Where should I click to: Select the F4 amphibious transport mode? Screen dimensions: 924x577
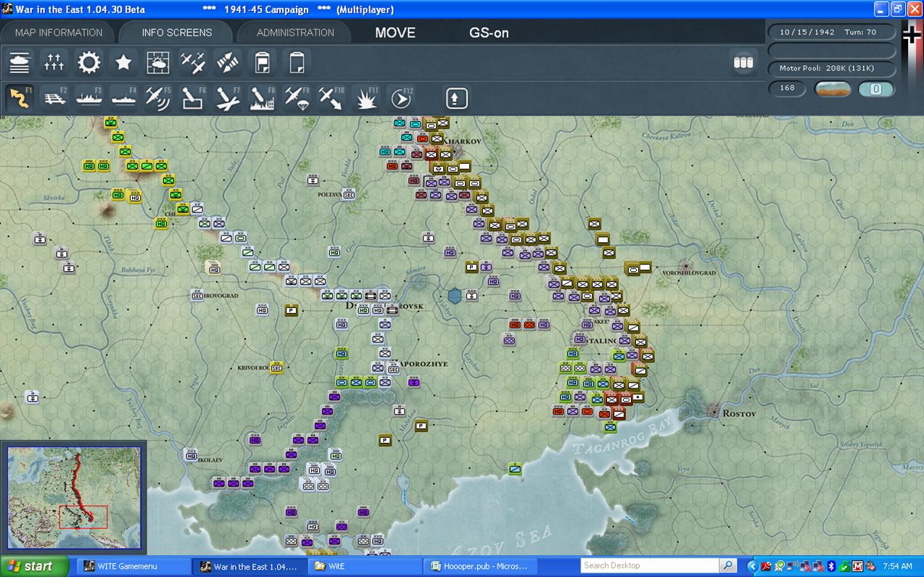click(x=123, y=99)
